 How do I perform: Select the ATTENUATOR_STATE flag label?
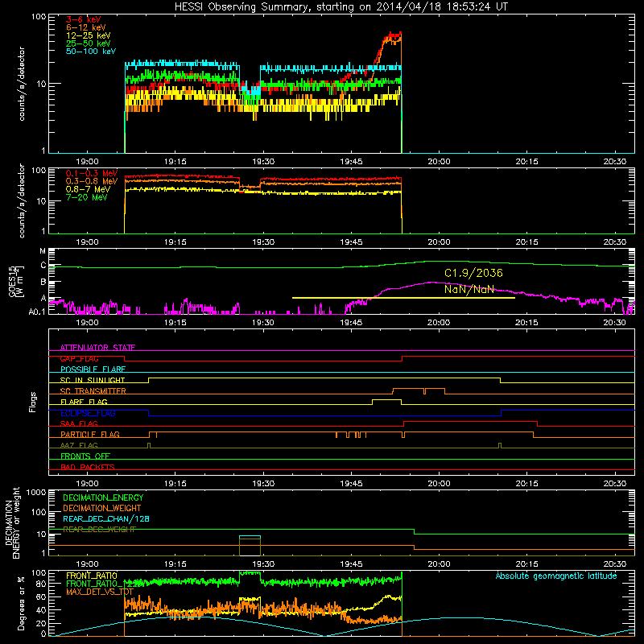97,348
